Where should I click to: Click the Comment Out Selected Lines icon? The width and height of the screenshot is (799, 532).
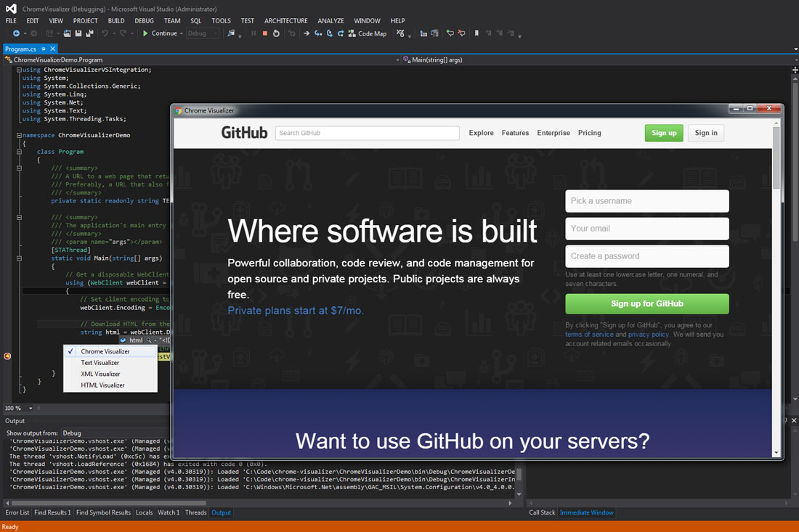450,33
